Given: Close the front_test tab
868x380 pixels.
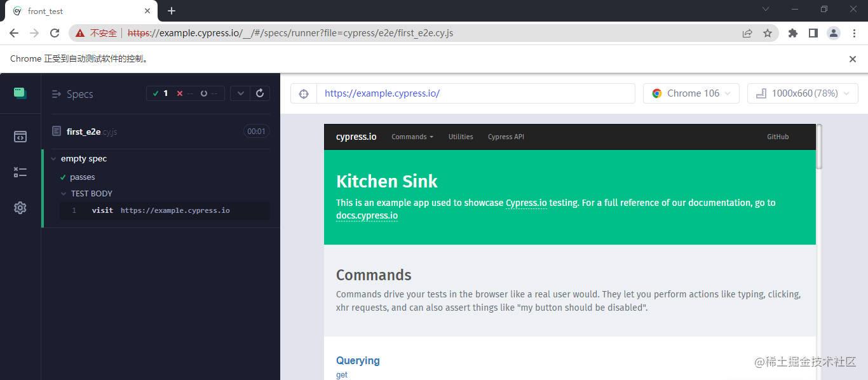Looking at the screenshot, I should [147, 11].
